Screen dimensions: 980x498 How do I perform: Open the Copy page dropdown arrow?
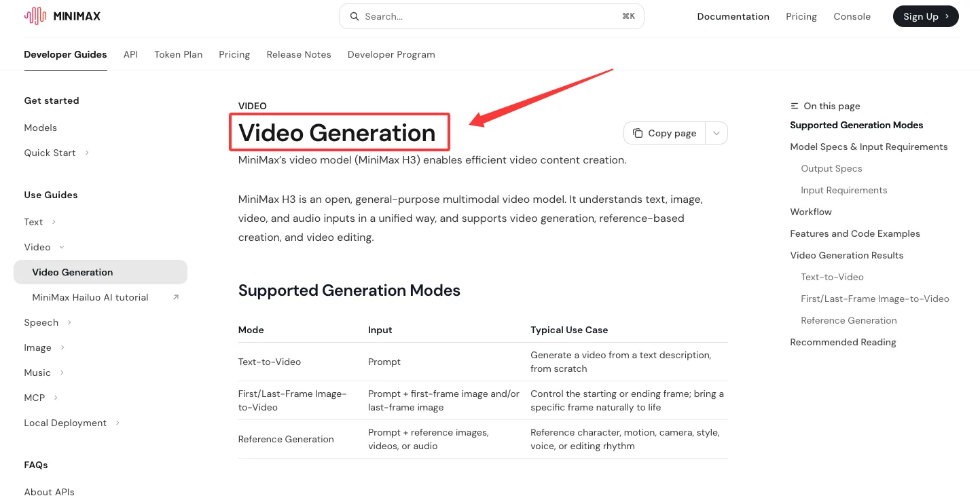coord(716,133)
